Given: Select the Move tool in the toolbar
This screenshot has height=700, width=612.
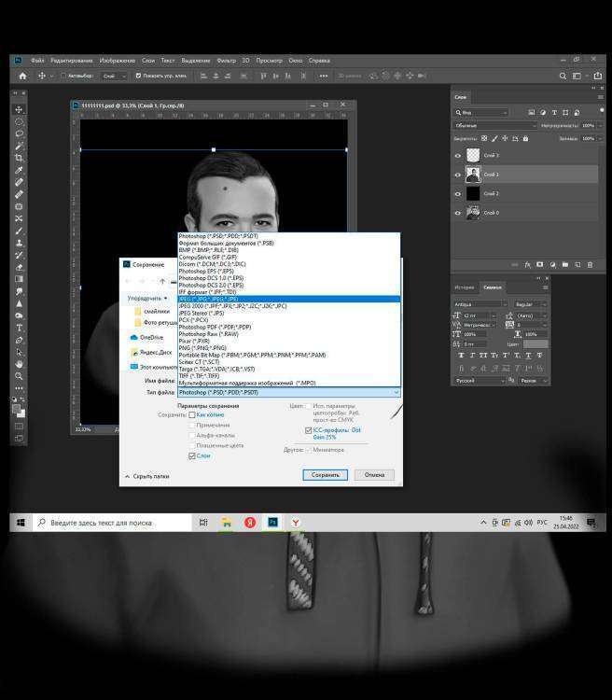Looking at the screenshot, I should [20, 109].
